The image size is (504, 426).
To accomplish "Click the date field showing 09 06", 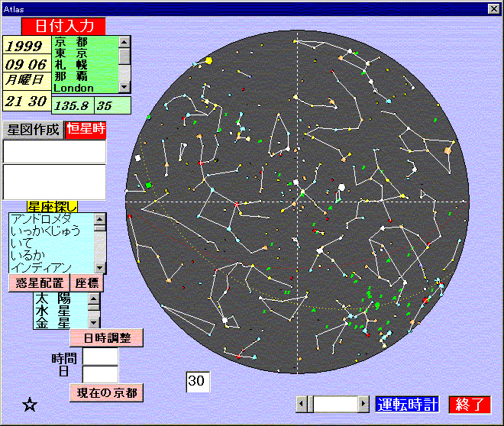I will (x=27, y=63).
